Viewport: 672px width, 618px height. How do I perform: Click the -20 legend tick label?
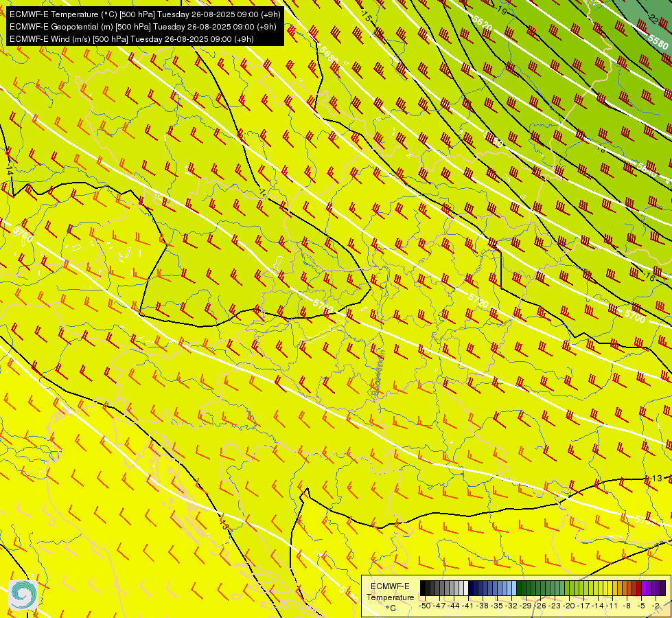(570, 606)
